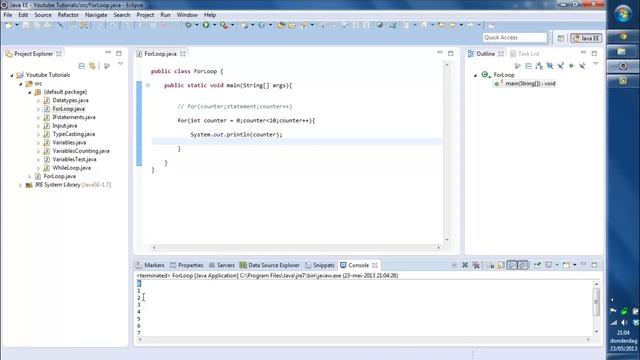The image size is (640, 360).
Task: Click the editor horizontal scrollbar
Action: pos(296,247)
